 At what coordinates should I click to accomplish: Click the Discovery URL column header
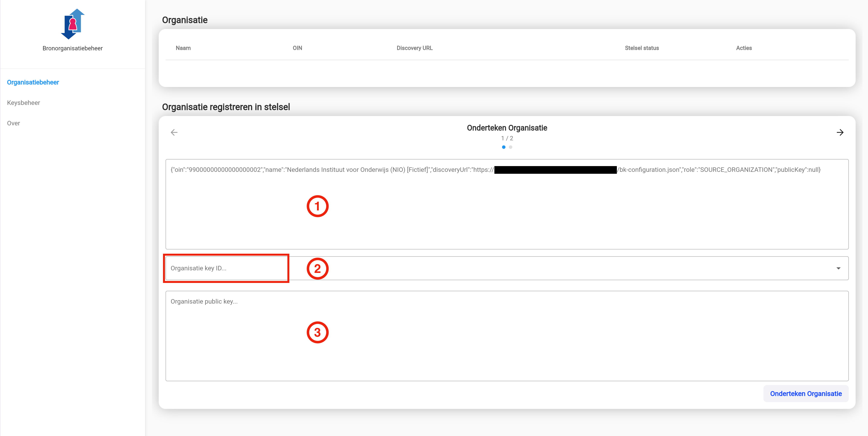(414, 48)
